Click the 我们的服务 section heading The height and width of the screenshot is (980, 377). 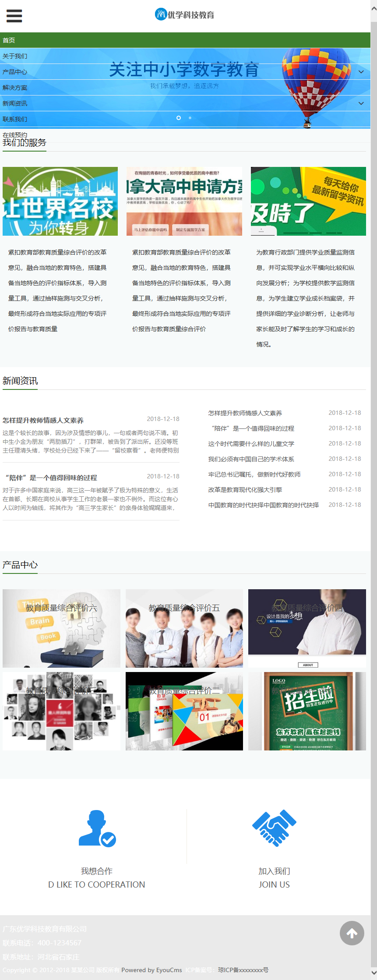[x=25, y=143]
